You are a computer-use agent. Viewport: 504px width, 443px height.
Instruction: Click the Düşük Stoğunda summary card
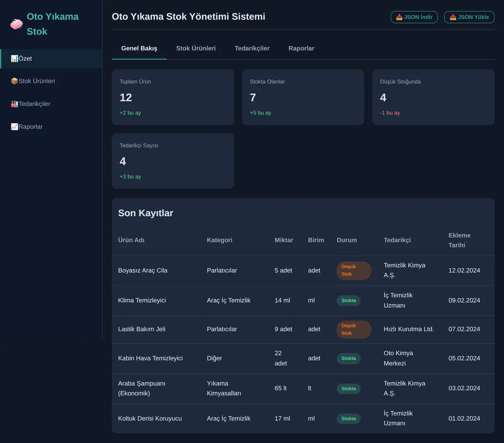(433, 97)
